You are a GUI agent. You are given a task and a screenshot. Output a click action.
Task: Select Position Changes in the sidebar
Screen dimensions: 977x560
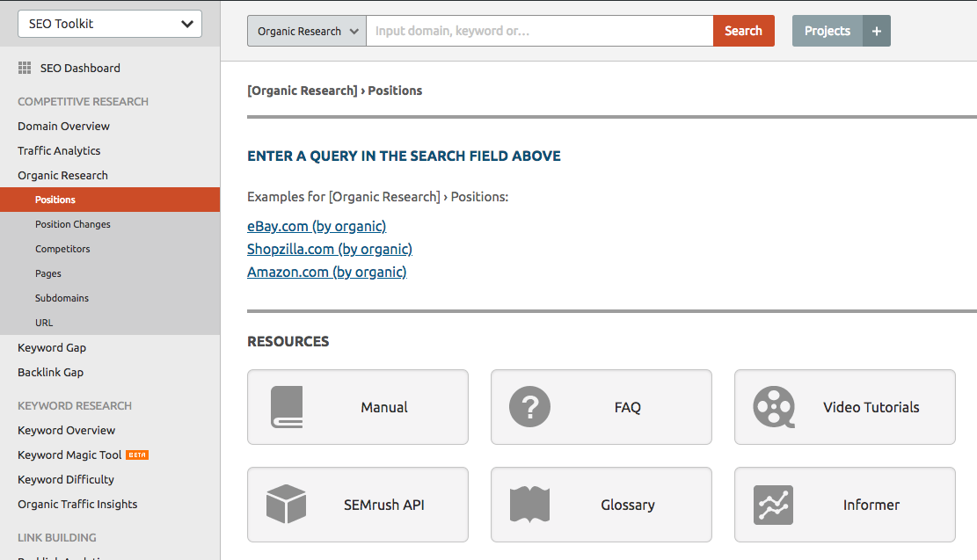point(73,224)
